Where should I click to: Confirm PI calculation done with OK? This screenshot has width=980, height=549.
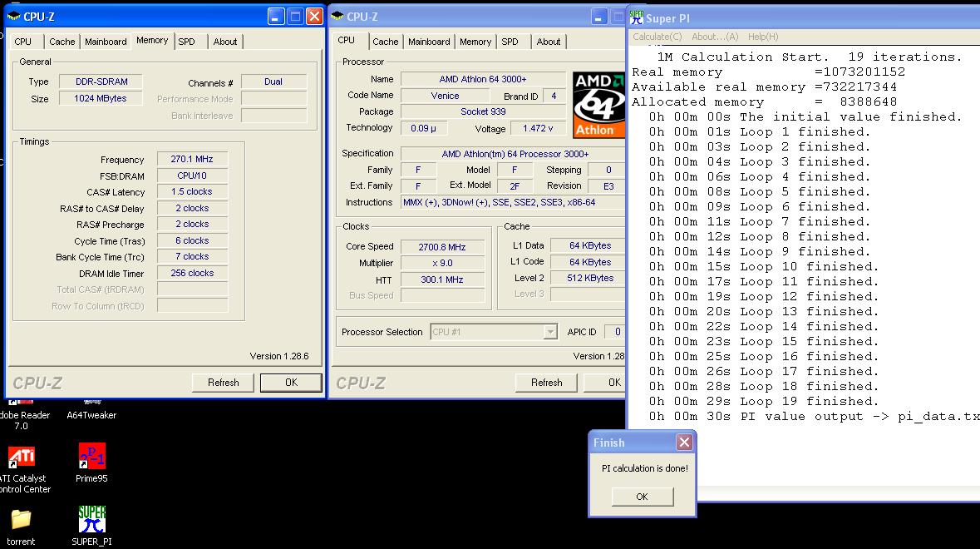tap(642, 497)
